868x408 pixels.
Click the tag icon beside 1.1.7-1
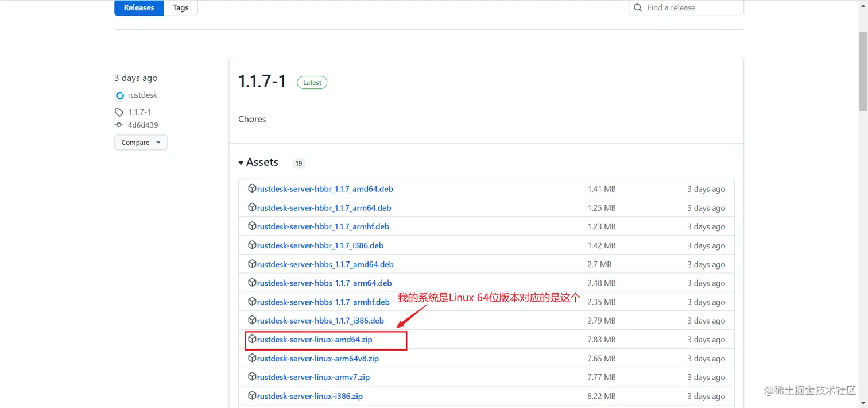pos(119,112)
